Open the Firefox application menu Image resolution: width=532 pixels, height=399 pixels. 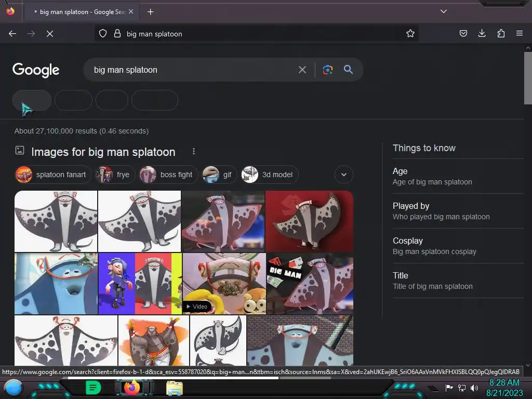pyautogui.click(x=520, y=33)
